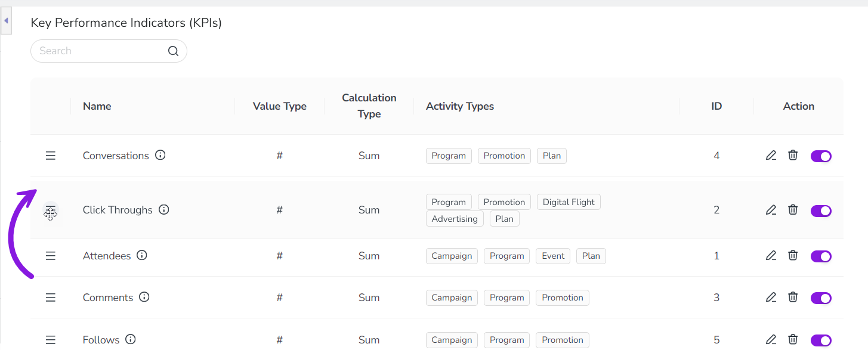Click the Event tag in Attendees row

coord(553,256)
